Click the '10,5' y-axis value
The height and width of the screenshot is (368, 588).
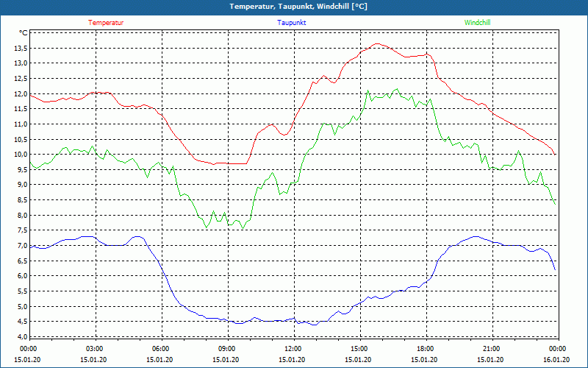click(21, 139)
